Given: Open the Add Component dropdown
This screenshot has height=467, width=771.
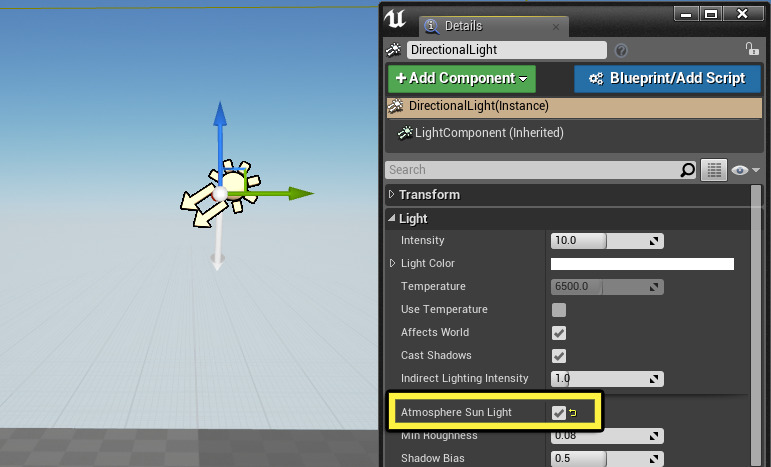Looking at the screenshot, I should pos(462,79).
